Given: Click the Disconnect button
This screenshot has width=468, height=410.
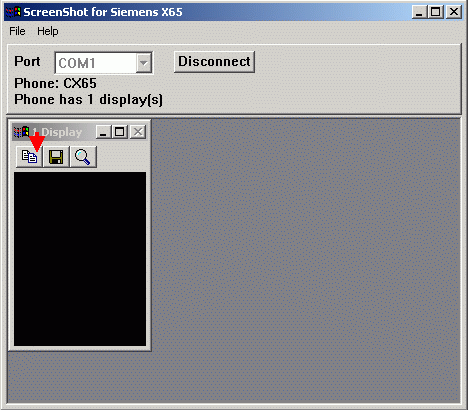Looking at the screenshot, I should (214, 62).
